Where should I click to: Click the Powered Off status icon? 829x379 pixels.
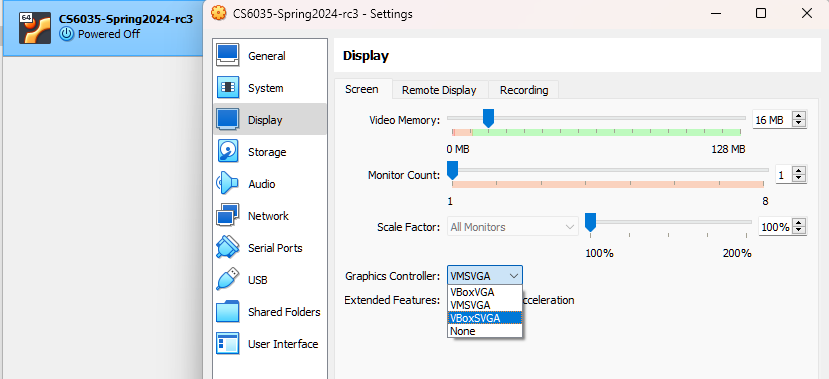(67, 34)
